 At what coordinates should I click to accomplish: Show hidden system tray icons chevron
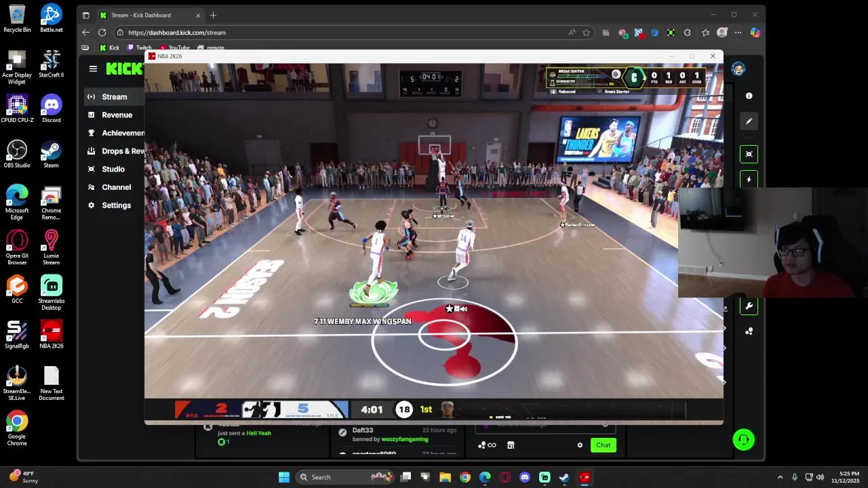(780, 477)
